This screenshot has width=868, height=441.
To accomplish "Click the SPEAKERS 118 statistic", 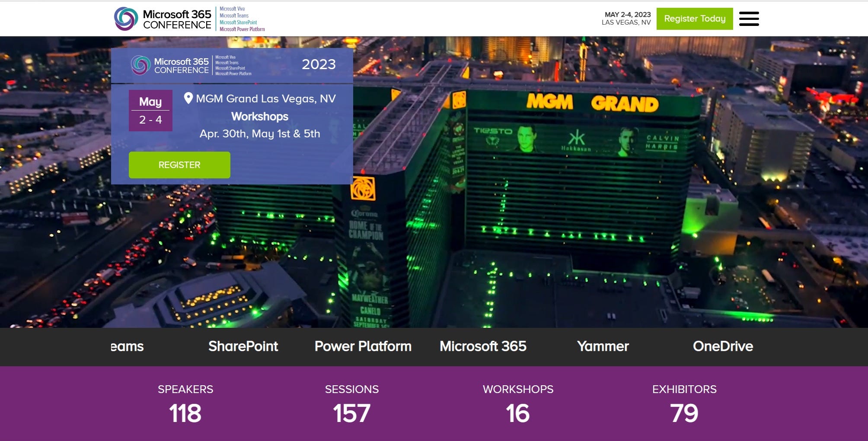I will (x=185, y=404).
